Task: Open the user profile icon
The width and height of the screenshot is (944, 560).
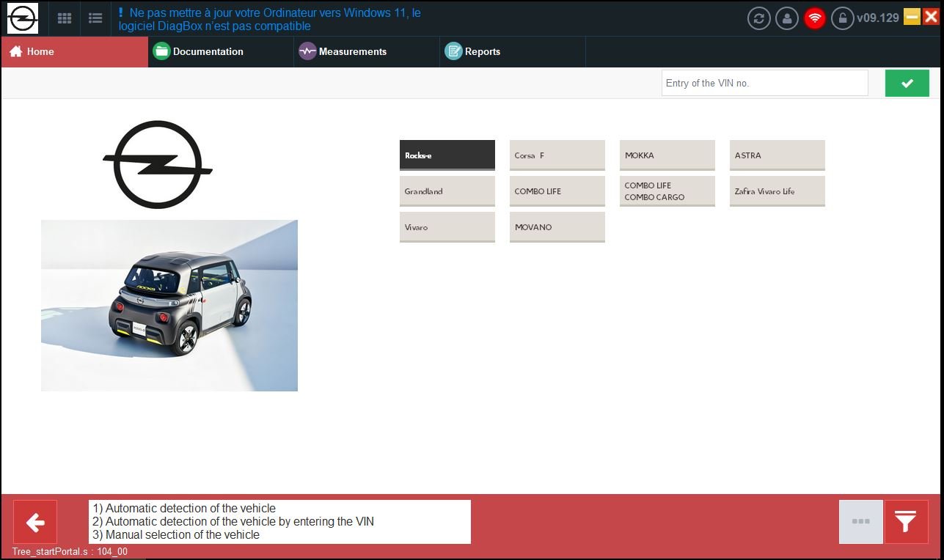Action: 787,18
